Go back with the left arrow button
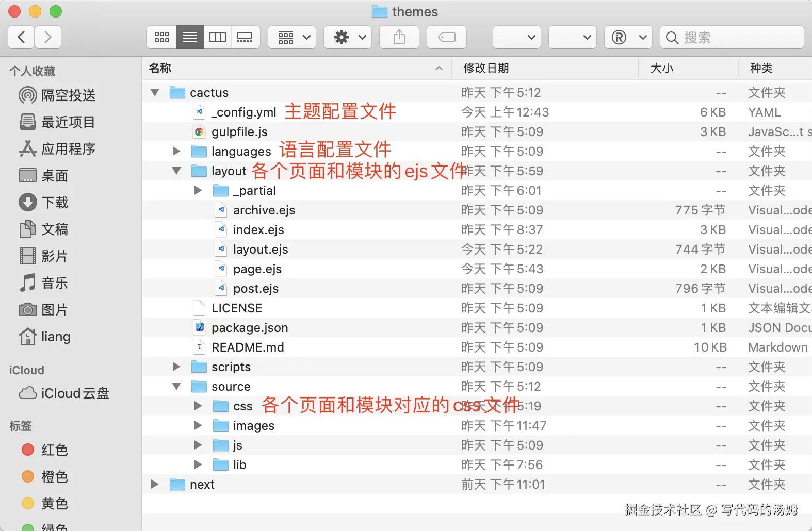The height and width of the screenshot is (531, 812). 22,37
